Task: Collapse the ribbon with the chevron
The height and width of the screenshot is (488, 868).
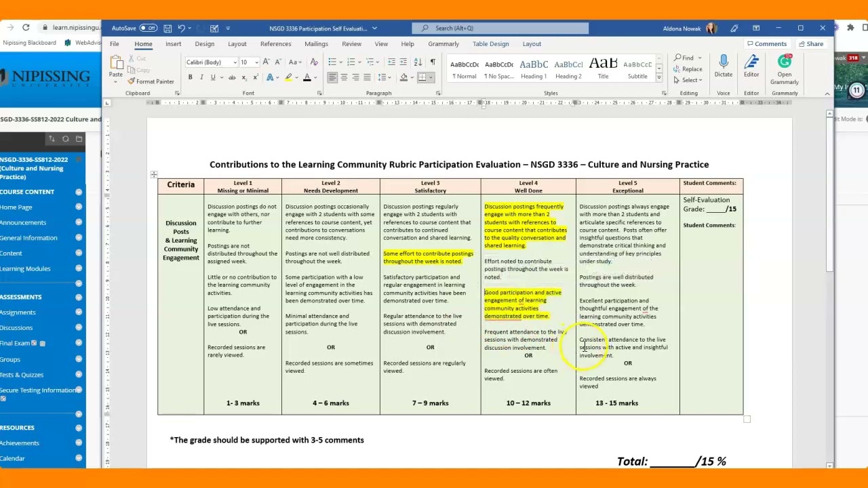Action: click(827, 94)
